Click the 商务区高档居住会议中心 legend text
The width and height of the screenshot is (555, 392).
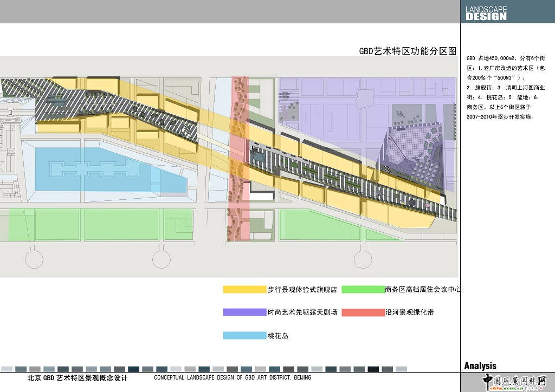pos(423,290)
